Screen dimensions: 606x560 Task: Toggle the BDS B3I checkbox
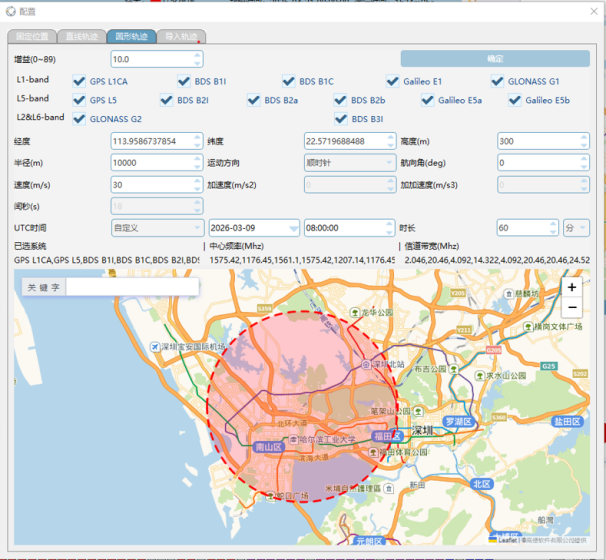(341, 119)
